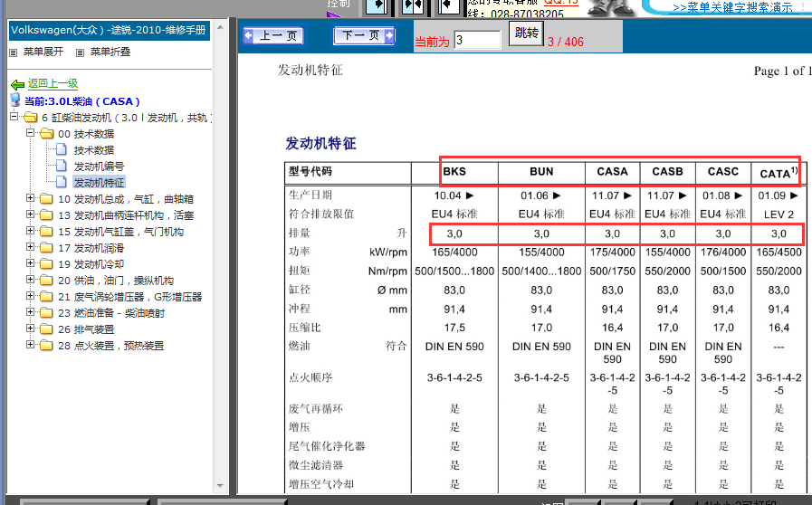This screenshot has width=812, height=505.
Task: Click the 26 排气装置 folder icon
Action: tap(46, 329)
